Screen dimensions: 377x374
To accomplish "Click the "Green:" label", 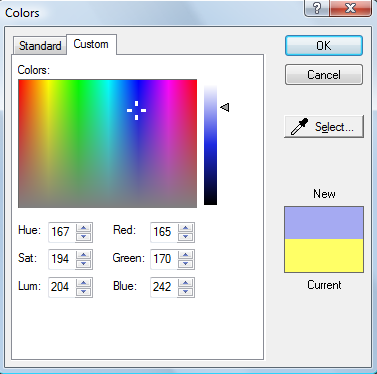I will pos(129,258).
